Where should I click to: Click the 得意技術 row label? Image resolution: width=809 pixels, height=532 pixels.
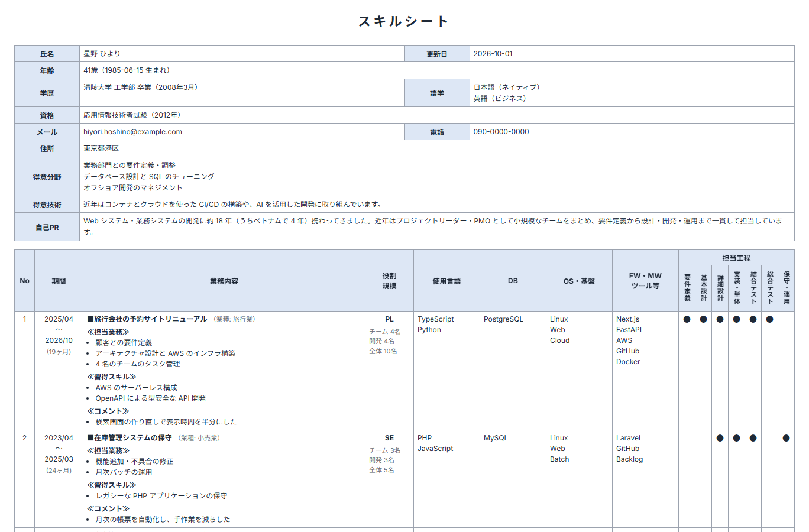pyautogui.click(x=47, y=205)
